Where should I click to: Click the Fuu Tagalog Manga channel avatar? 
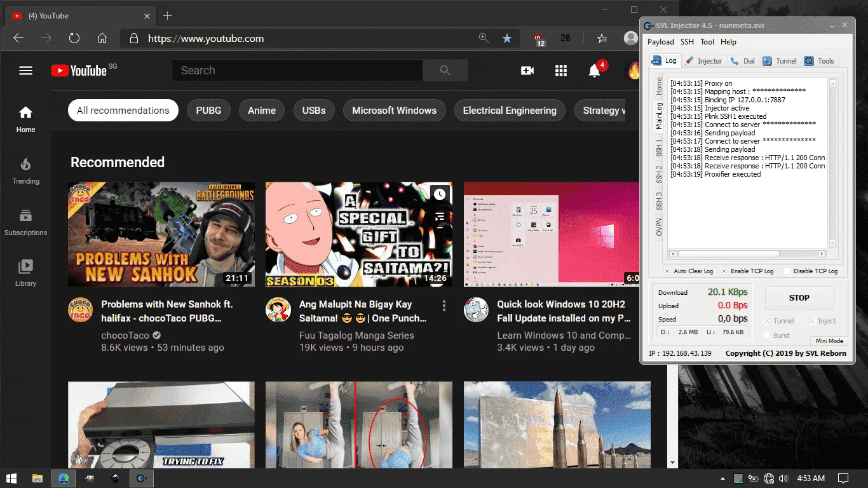278,310
